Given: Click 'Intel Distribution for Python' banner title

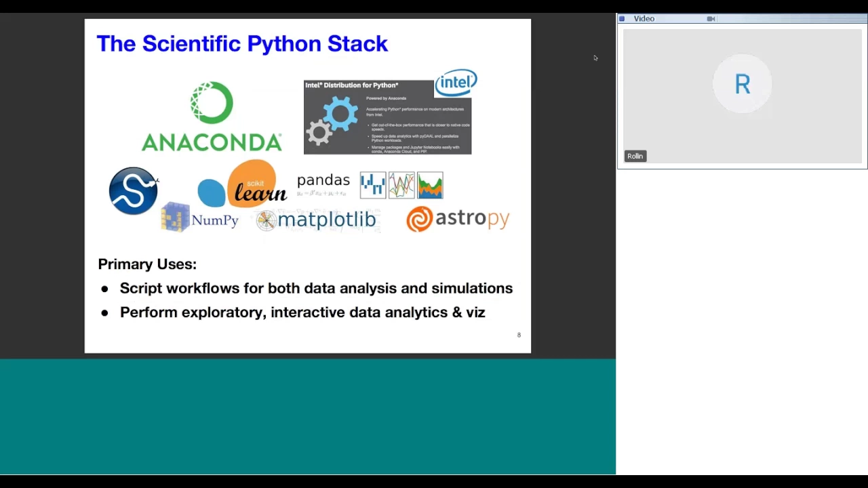Looking at the screenshot, I should (351, 85).
